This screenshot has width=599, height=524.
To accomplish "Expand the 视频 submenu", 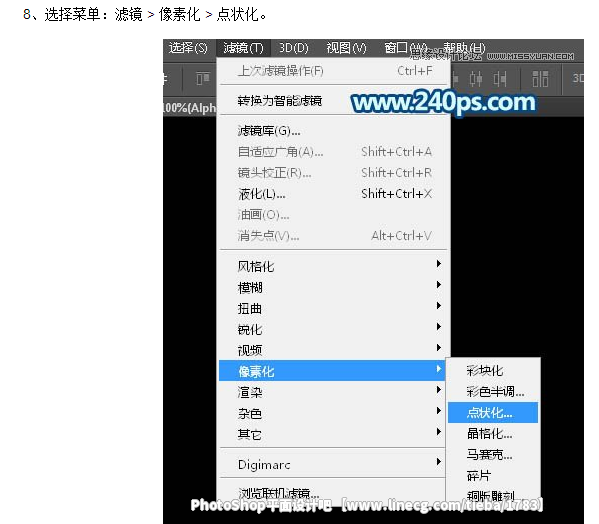I will pos(333,350).
